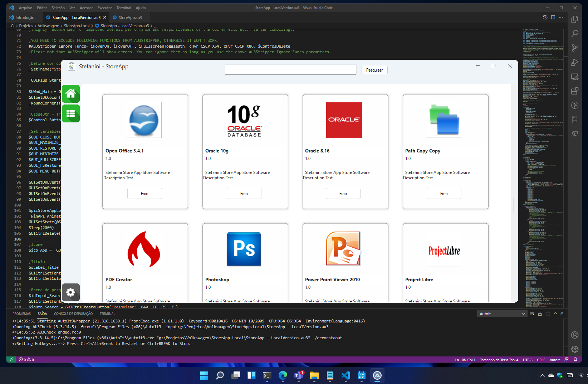Screen dimensions: 588x384
Task: Toggle output scroll lock icon
Action: [x=540, y=313]
